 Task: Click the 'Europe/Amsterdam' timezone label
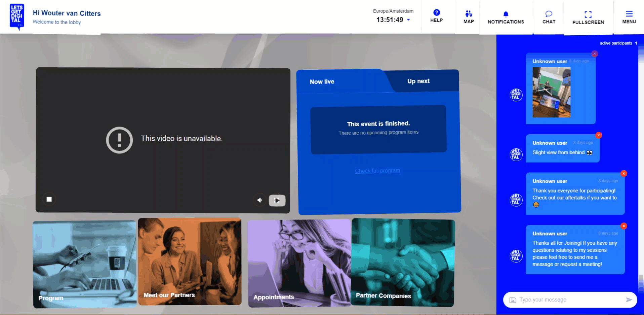(393, 11)
